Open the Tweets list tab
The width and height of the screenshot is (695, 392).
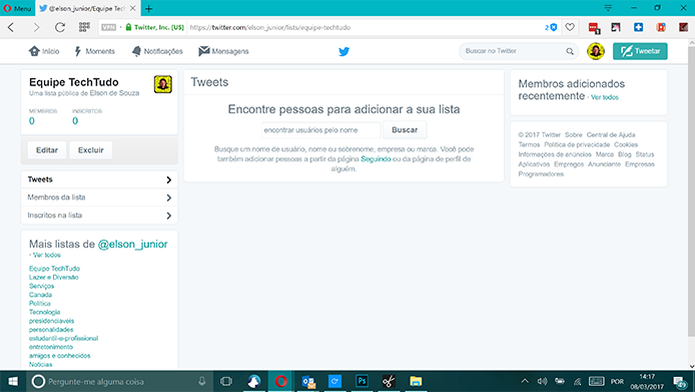click(99, 180)
